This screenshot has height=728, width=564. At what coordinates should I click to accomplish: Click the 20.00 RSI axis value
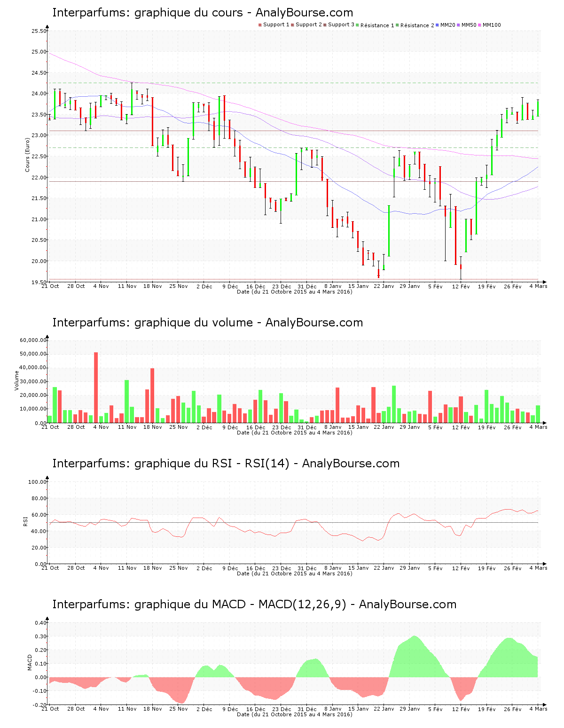tap(39, 548)
